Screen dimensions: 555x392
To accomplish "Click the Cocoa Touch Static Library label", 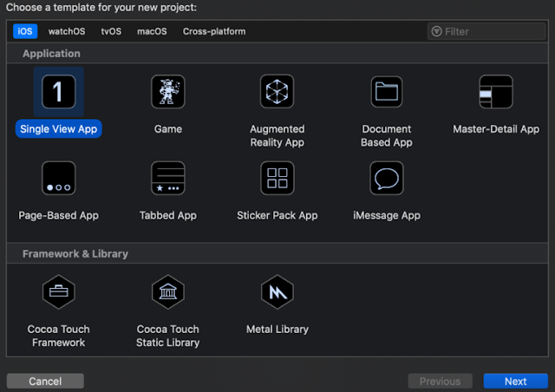I will click(168, 336).
